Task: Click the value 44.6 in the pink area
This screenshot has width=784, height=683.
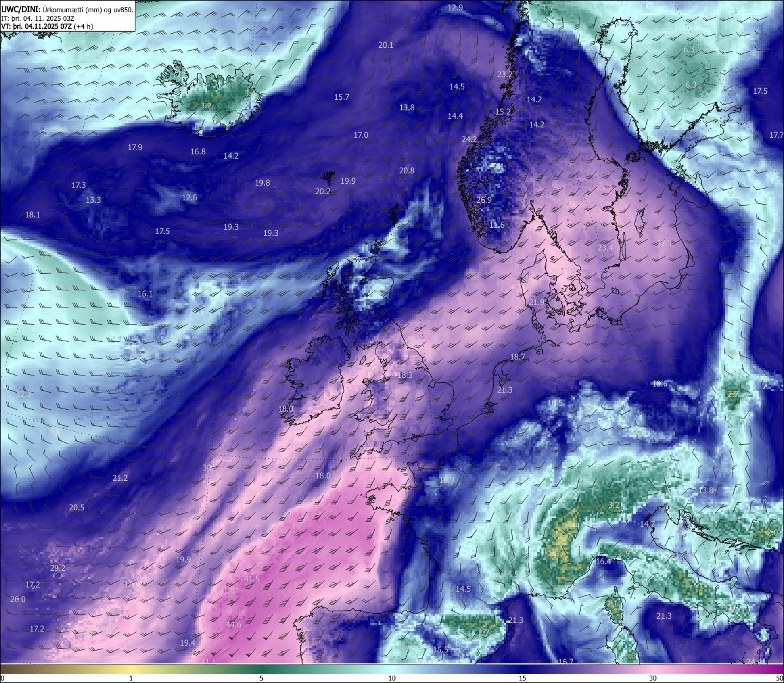Action: tap(233, 624)
